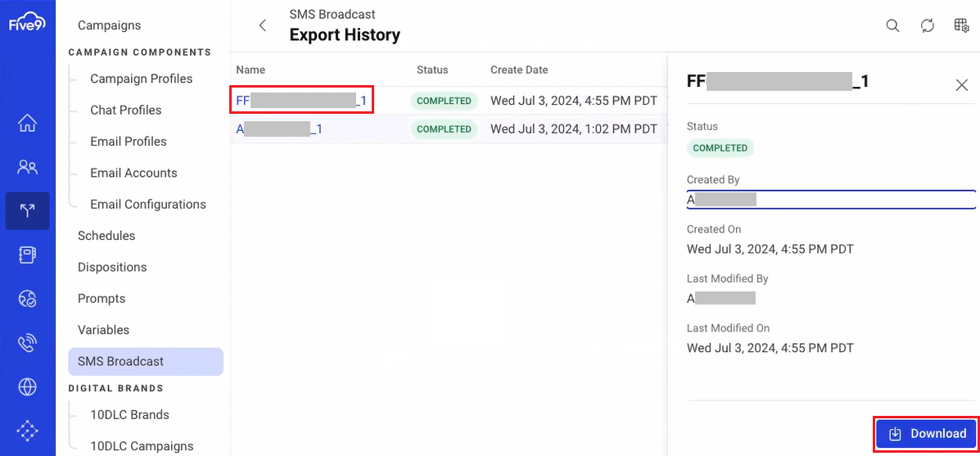This screenshot has width=980, height=456.
Task: Sort by the Name column header
Action: click(x=251, y=70)
